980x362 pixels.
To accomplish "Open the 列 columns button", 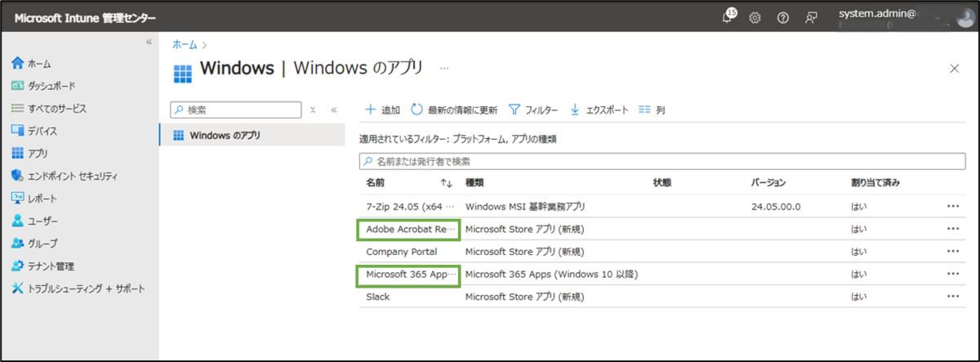I will point(652,109).
